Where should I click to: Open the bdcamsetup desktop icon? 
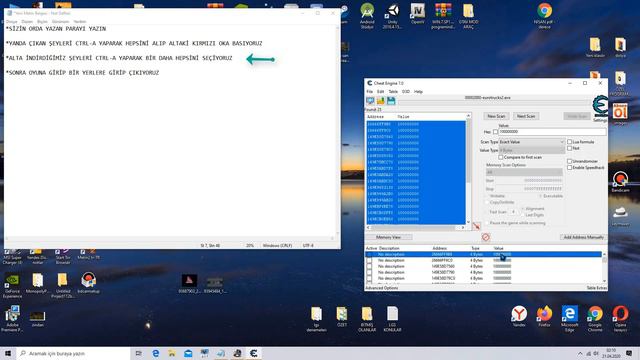88,283
